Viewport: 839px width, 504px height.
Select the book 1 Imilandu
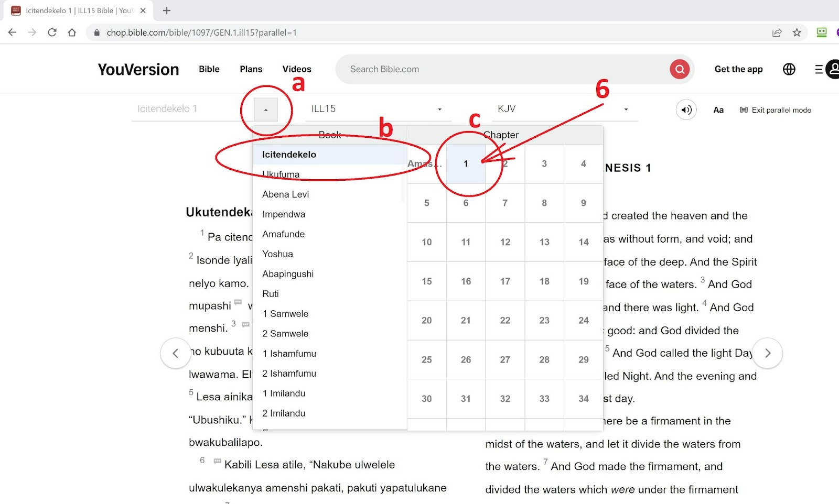click(329, 393)
